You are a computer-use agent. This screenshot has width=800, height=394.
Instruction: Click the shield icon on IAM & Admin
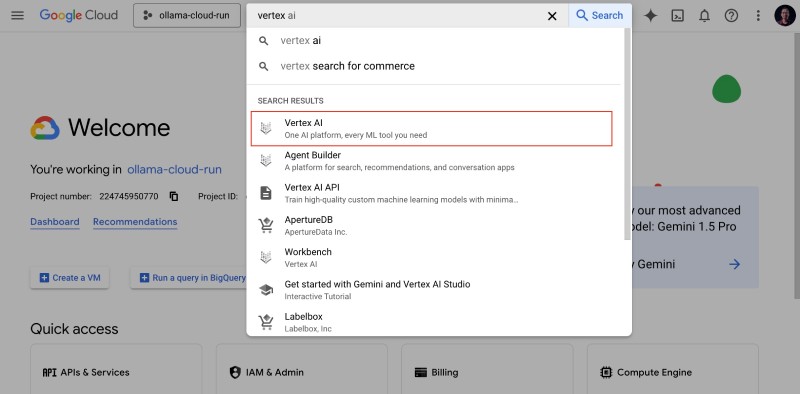point(235,373)
